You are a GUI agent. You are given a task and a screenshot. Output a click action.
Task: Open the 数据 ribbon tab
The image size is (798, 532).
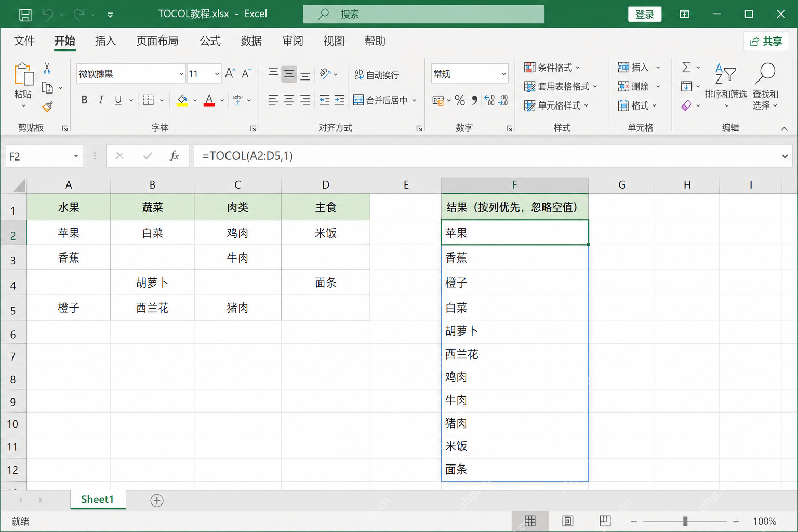tap(251, 41)
